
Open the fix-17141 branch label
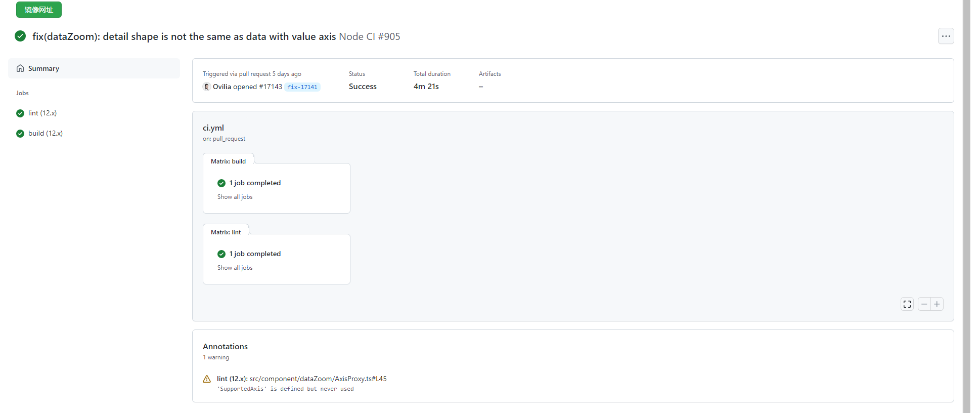coord(302,87)
